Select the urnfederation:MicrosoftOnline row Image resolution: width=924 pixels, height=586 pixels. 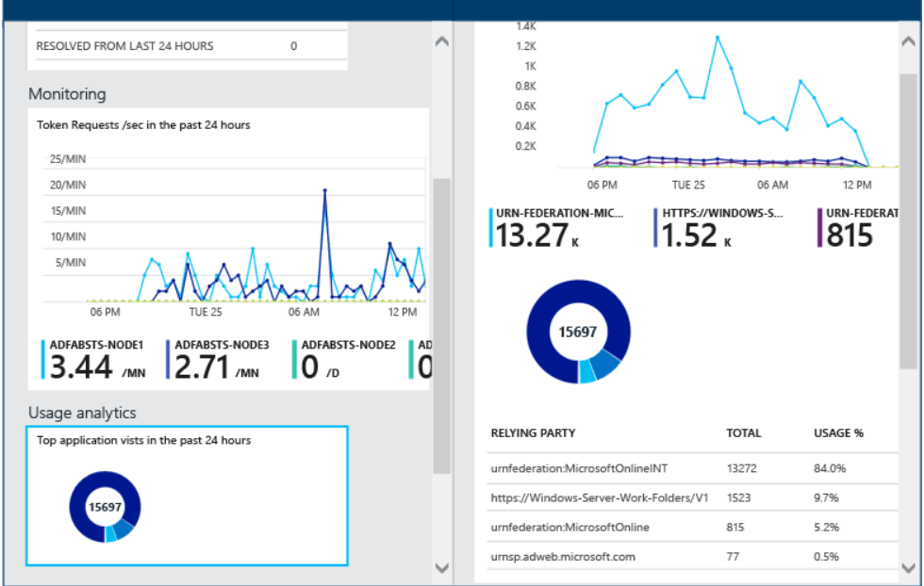tap(679, 527)
